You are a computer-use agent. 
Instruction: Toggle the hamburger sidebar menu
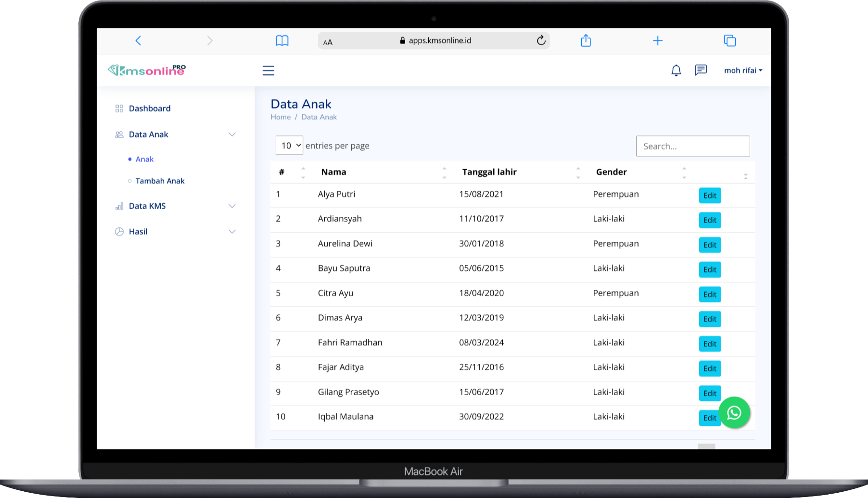tap(268, 71)
